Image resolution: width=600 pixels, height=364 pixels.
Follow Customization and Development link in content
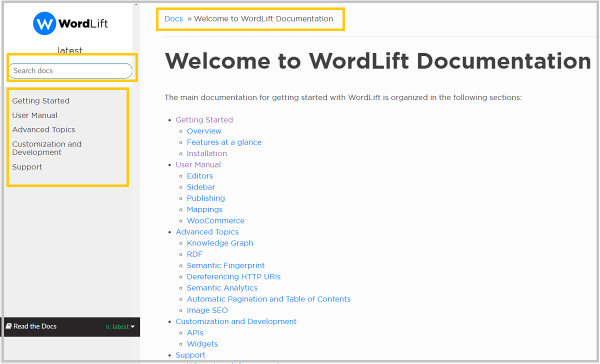(x=236, y=321)
